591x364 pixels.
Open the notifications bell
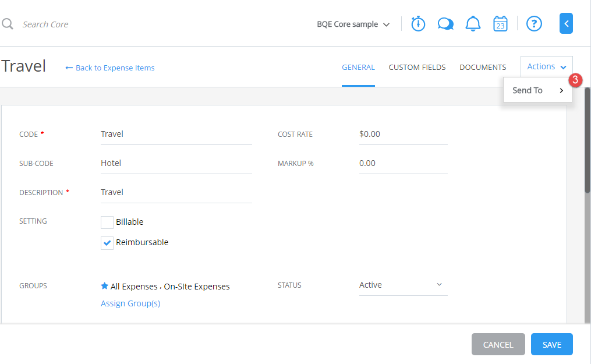473,24
